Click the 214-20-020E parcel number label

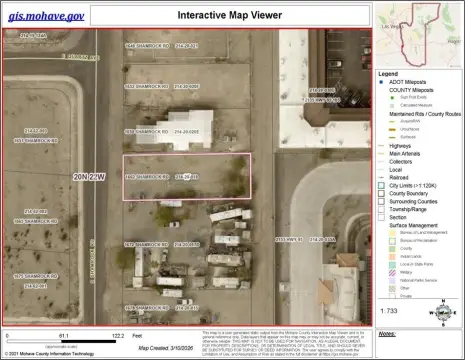tap(187, 132)
